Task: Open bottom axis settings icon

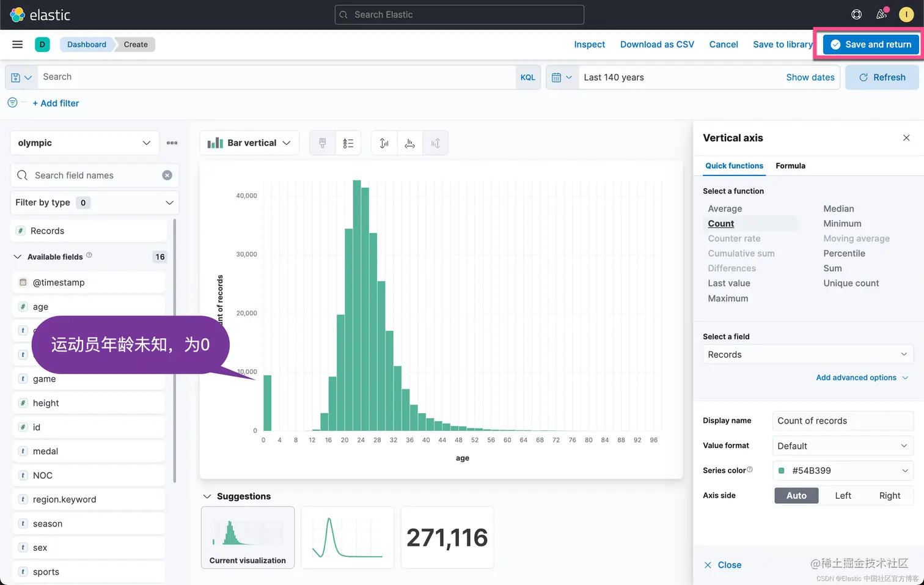Action: coord(409,143)
